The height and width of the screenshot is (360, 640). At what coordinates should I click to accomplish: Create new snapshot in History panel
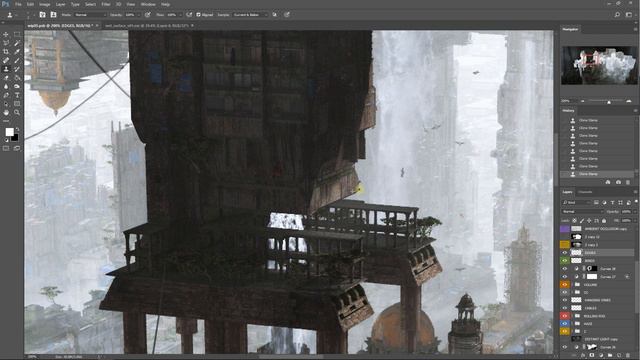618,182
